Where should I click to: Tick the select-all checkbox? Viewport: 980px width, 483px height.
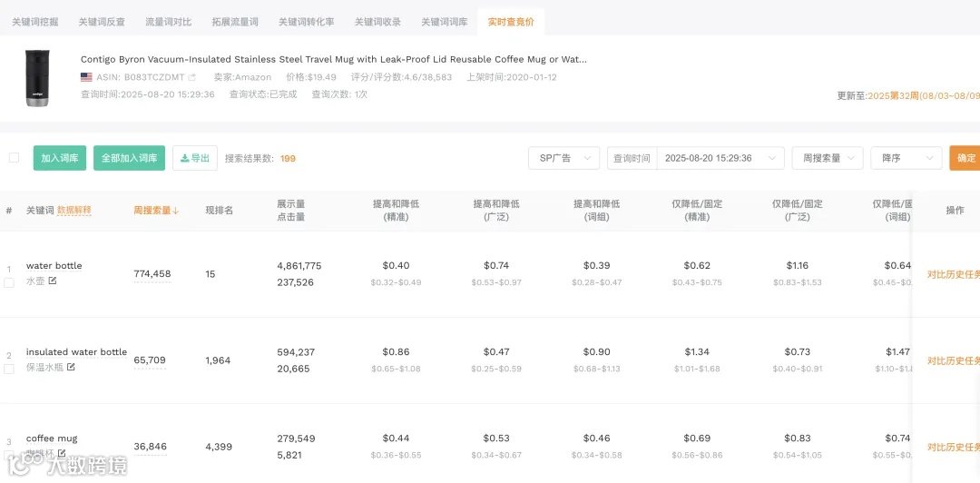click(14, 158)
